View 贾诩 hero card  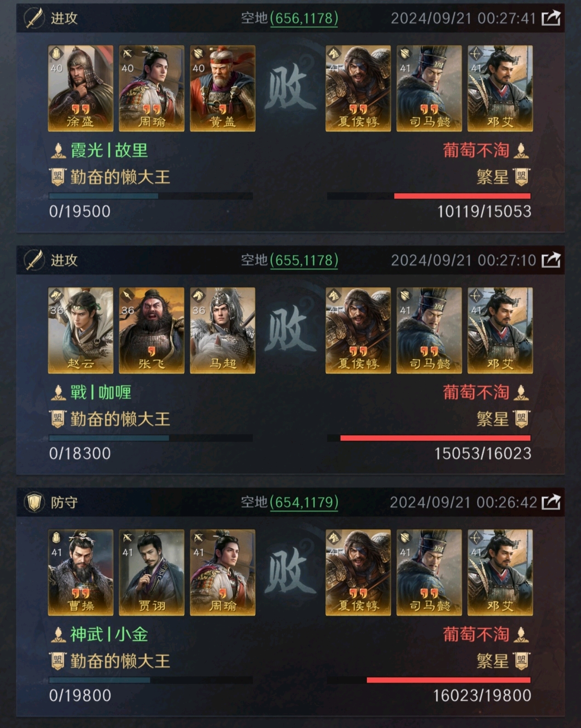click(152, 572)
